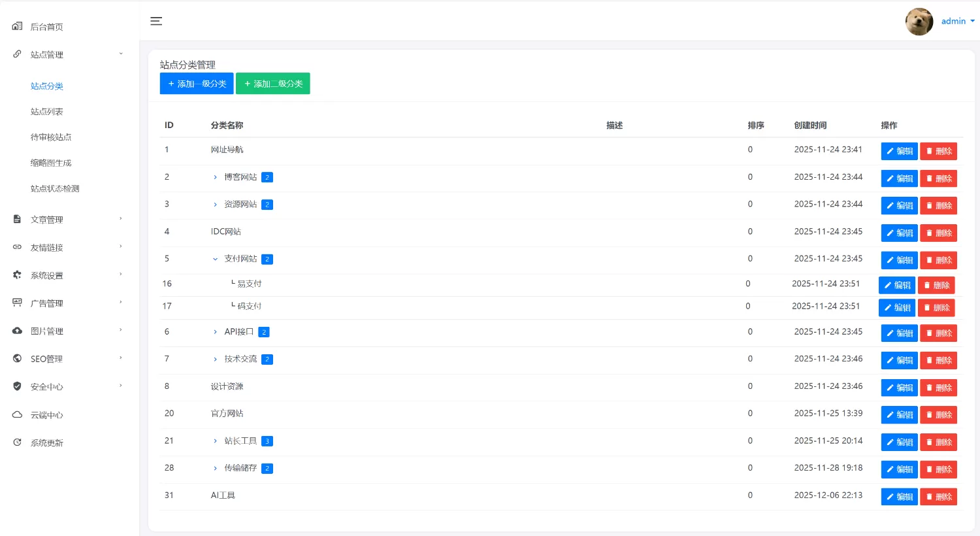
Task: Click the 友情链接 link icon
Action: point(17,247)
